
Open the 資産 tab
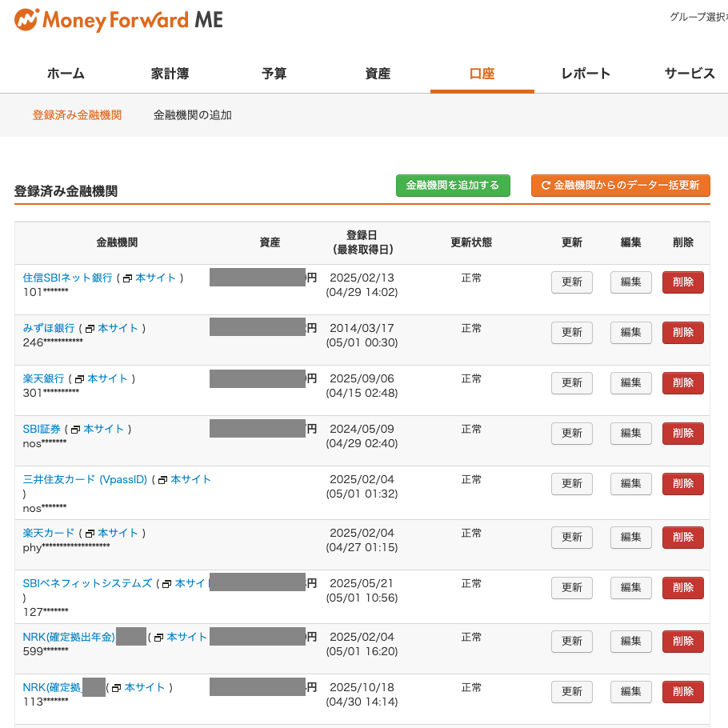(378, 74)
